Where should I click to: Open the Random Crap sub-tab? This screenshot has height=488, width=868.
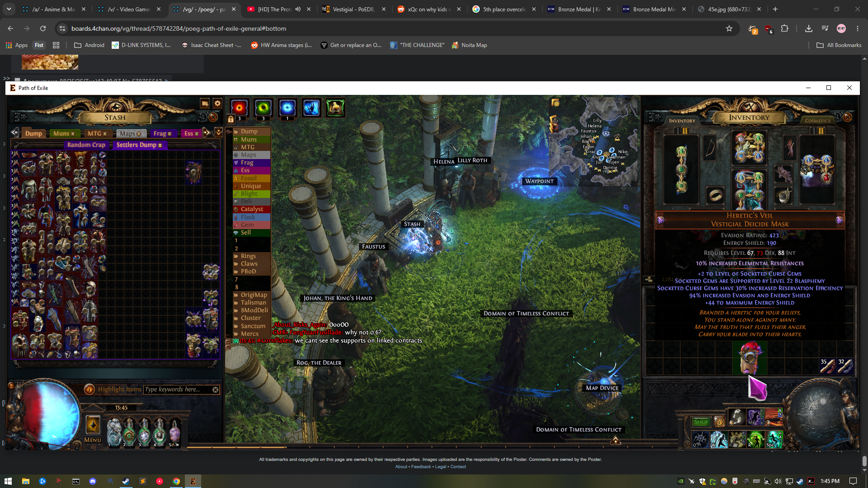(x=86, y=145)
